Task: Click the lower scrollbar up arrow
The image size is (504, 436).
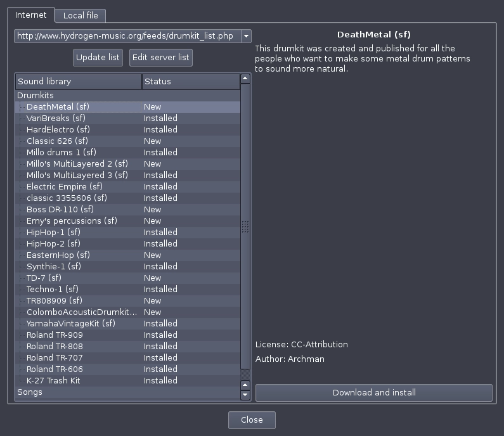Action: pos(245,385)
